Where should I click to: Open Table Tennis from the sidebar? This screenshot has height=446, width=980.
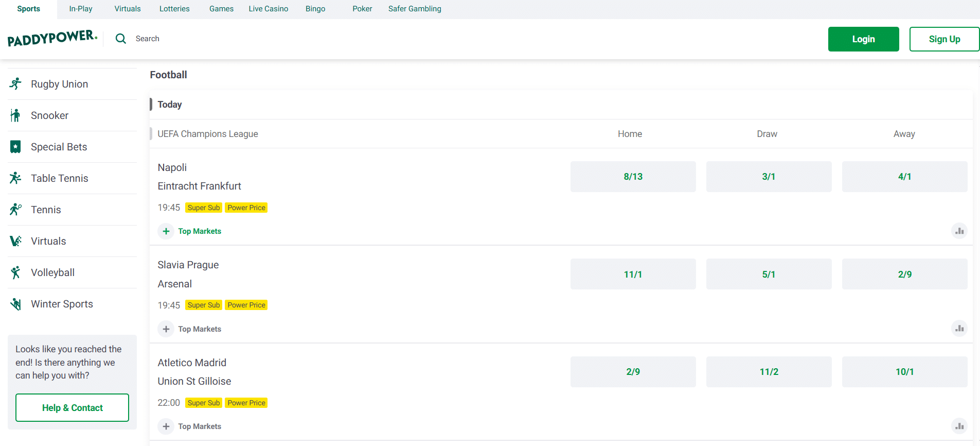72,178
